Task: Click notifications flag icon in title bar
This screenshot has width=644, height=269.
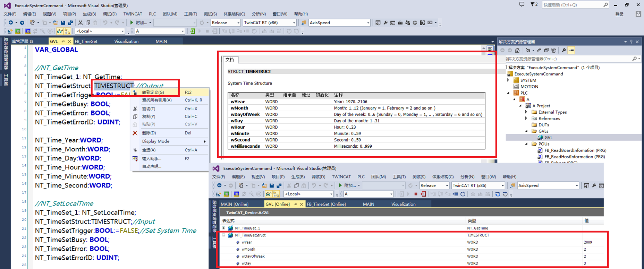Action: click(x=533, y=5)
